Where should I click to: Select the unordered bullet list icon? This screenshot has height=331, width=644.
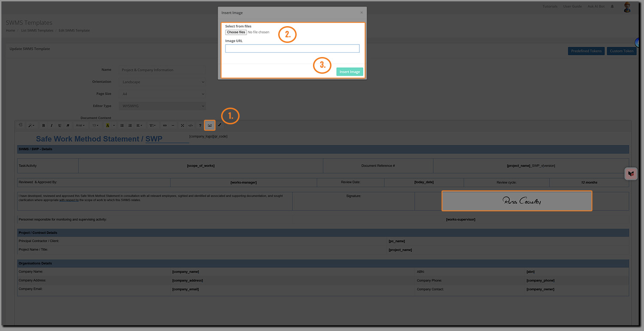pyautogui.click(x=122, y=126)
